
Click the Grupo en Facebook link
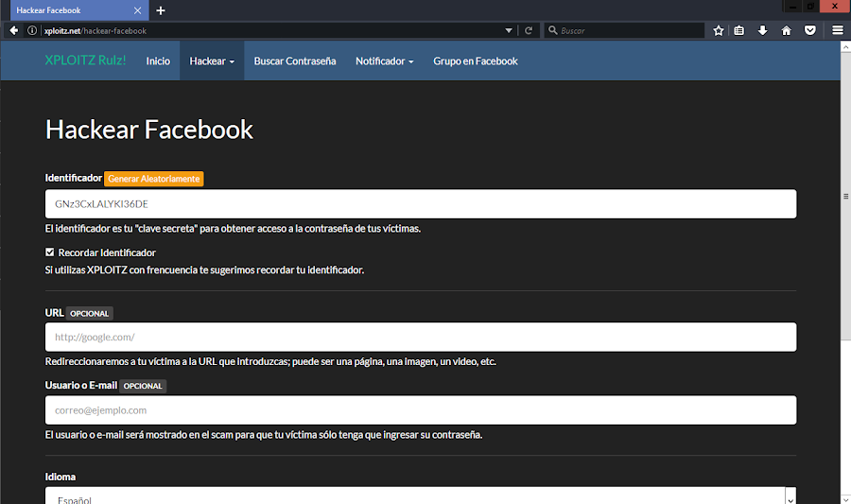(476, 61)
